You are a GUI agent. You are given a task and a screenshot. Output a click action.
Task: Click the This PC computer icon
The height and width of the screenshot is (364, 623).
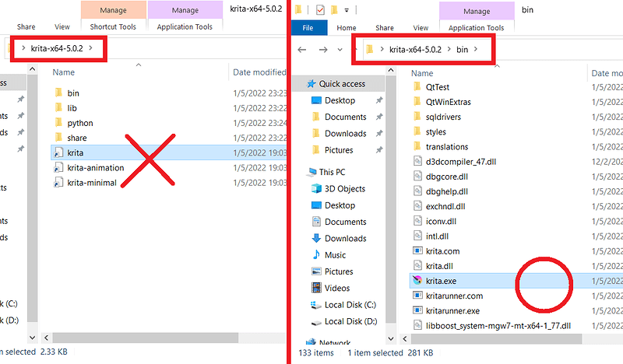pos(311,172)
